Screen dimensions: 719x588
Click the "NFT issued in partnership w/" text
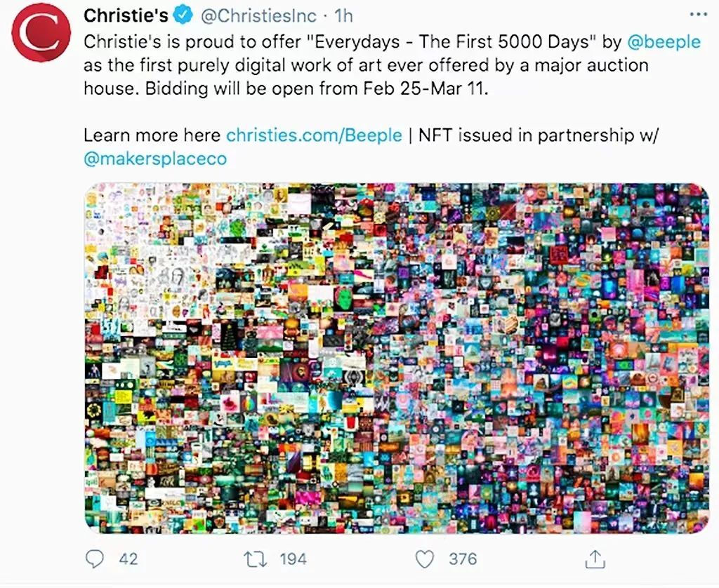click(539, 135)
